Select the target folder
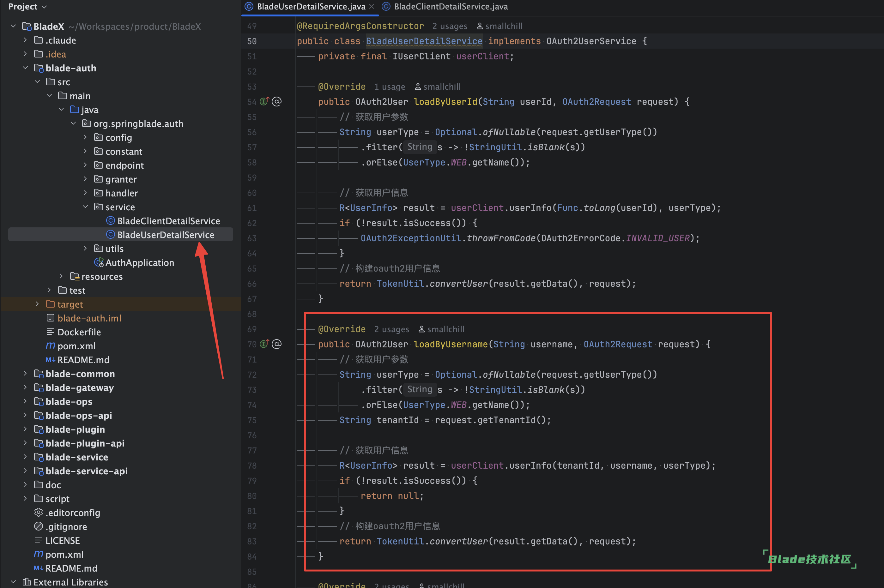This screenshot has height=588, width=884. pos(70,304)
